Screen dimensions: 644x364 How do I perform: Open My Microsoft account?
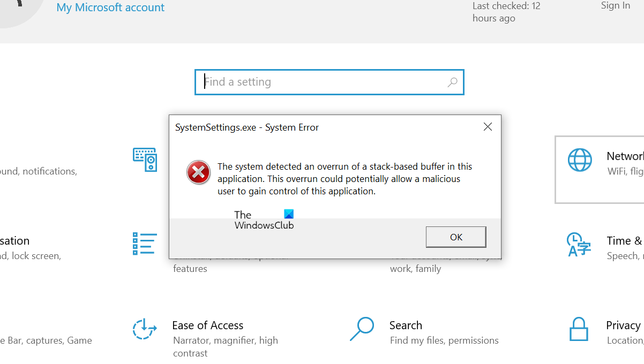(110, 7)
